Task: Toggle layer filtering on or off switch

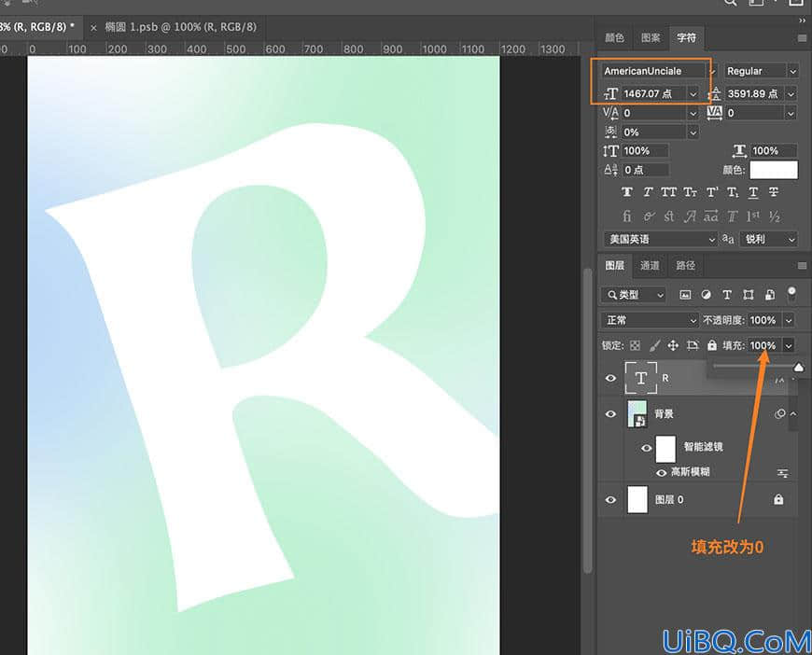Action: 791,294
